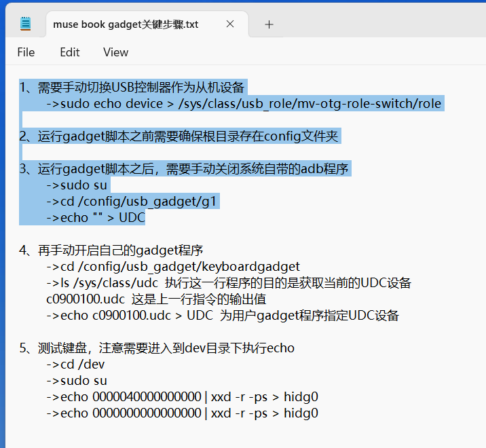The width and height of the screenshot is (486, 448).
Task: Click the highlighted '->sudo su' line
Action: [77, 185]
